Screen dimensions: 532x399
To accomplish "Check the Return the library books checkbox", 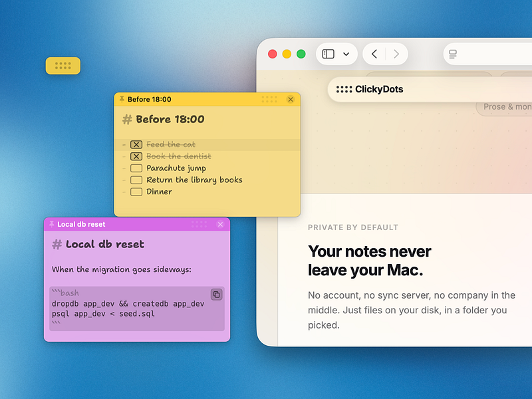I will [x=136, y=180].
